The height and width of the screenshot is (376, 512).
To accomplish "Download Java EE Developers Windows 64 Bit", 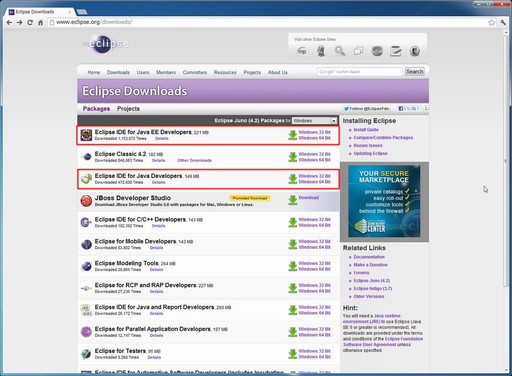I will click(x=315, y=138).
